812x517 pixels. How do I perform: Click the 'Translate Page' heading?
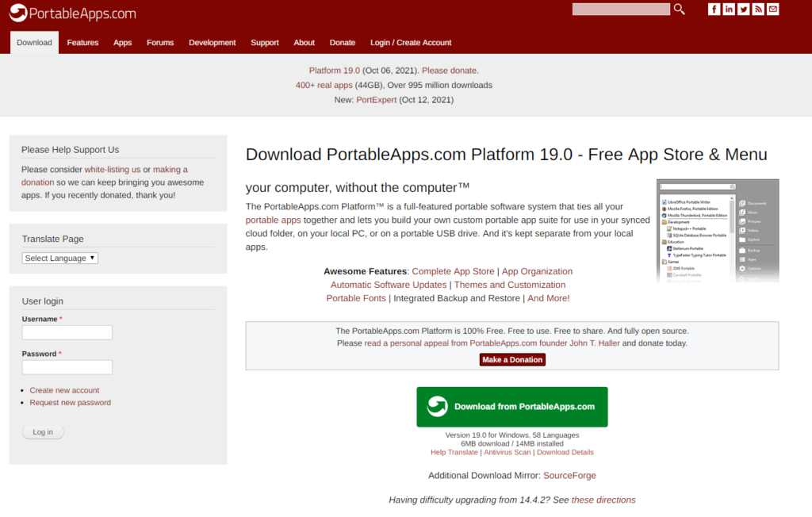53,239
